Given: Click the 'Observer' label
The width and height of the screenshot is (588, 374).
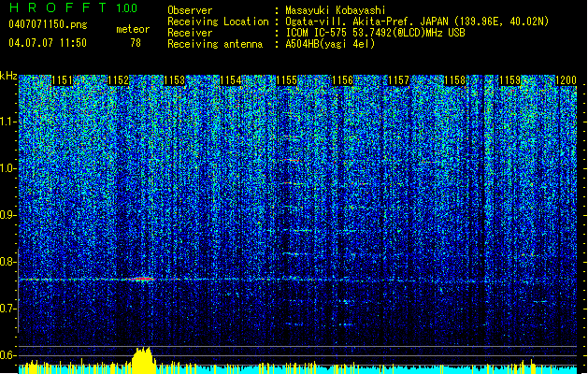Looking at the screenshot, I should 190,10.
